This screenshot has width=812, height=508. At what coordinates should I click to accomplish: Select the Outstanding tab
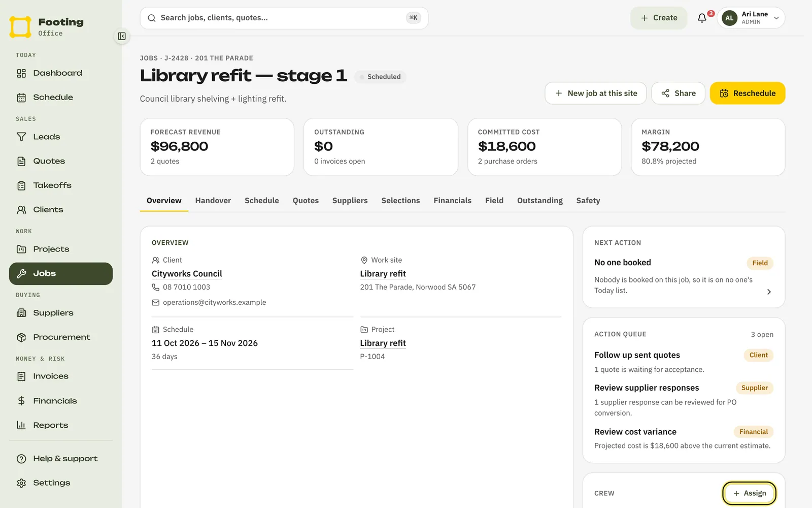point(540,201)
